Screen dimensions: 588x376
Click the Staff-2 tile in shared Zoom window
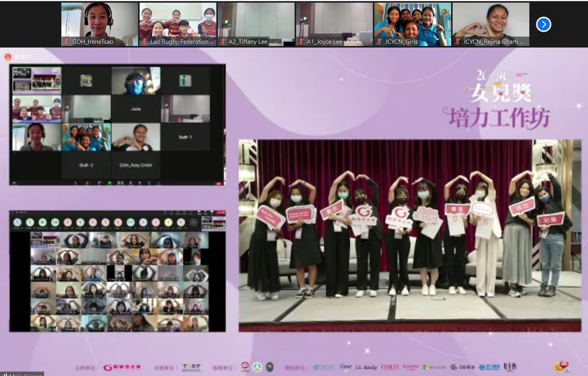(x=86, y=165)
